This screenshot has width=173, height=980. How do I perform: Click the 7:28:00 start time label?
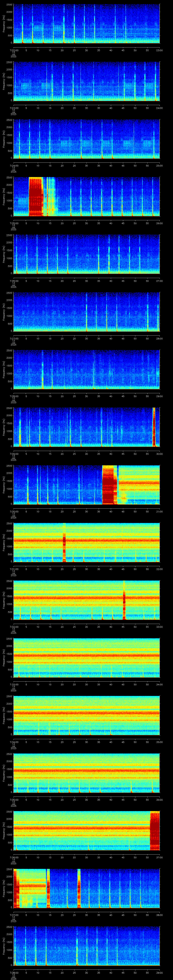14,396
